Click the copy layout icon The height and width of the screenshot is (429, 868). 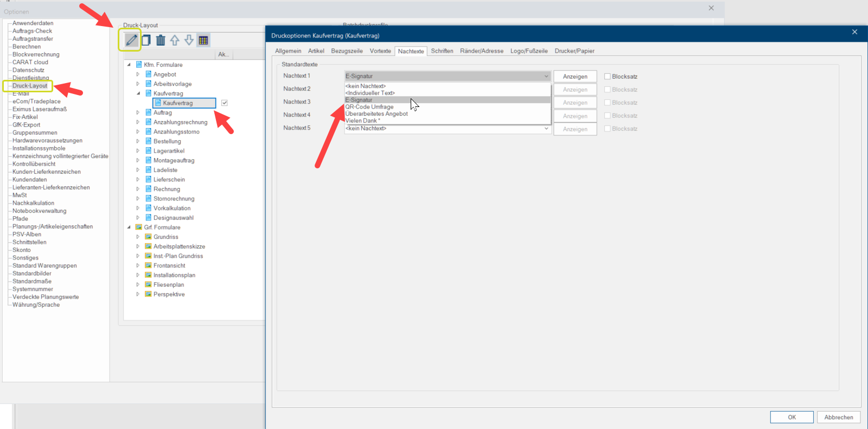click(x=146, y=40)
